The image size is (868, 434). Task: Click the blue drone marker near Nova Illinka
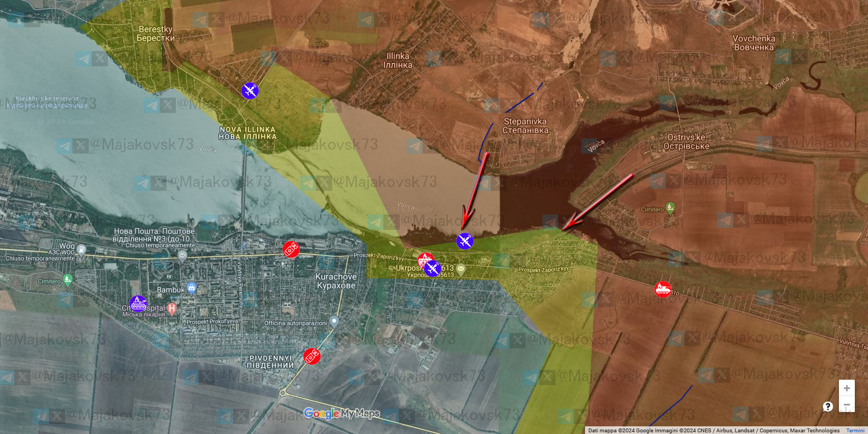coord(249,91)
